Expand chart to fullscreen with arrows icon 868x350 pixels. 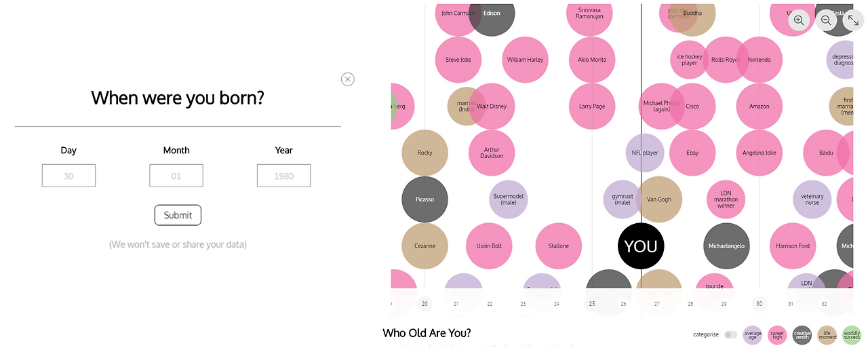pos(853,20)
